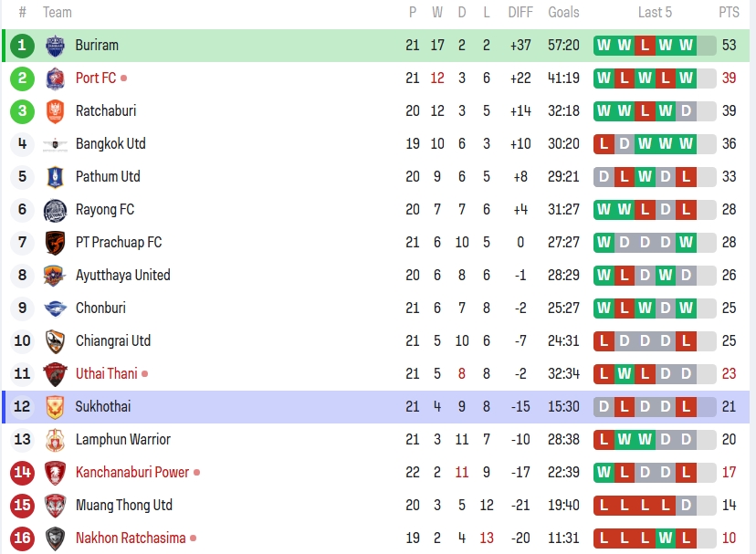Click the Lamphun Warrior club badge

(x=55, y=440)
